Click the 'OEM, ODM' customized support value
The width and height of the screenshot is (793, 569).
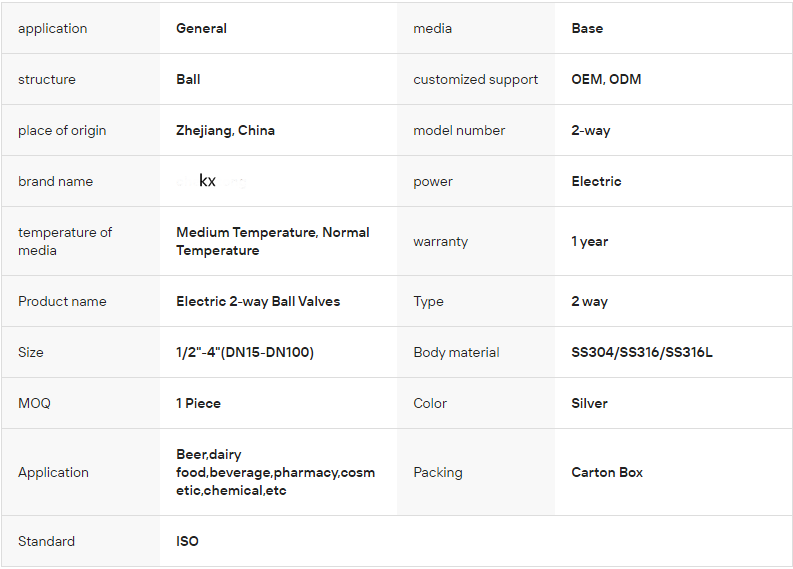pyautogui.click(x=606, y=80)
